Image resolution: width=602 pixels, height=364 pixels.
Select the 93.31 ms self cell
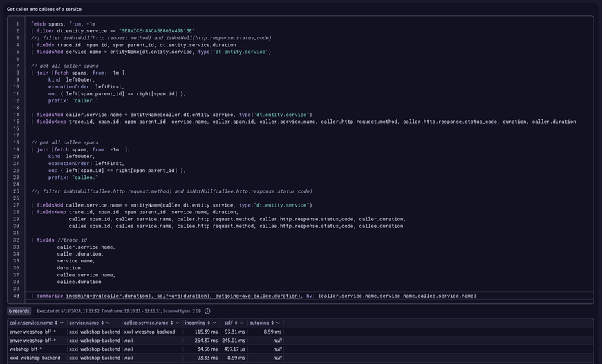pyautogui.click(x=234, y=332)
